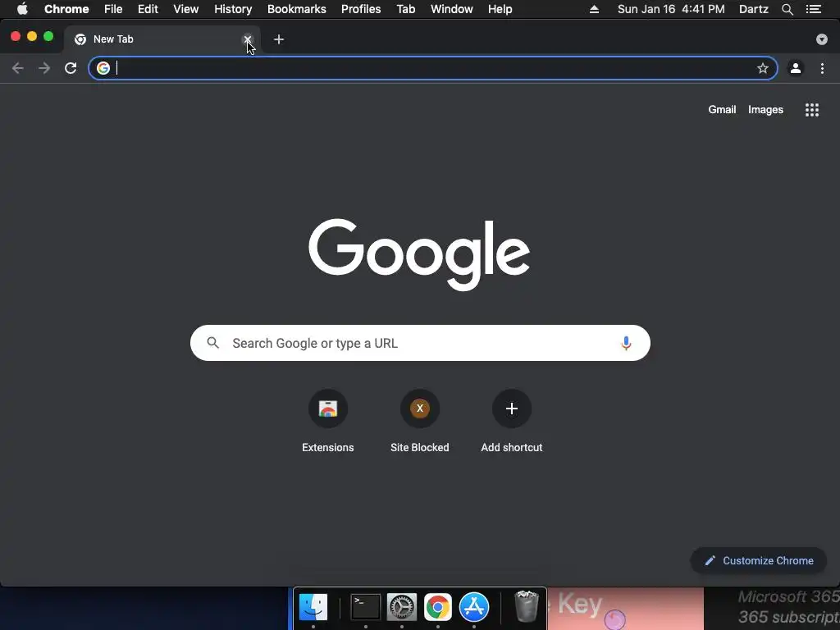The height and width of the screenshot is (630, 840).
Task: Open Terminal from the Dock
Action: [x=365, y=607]
